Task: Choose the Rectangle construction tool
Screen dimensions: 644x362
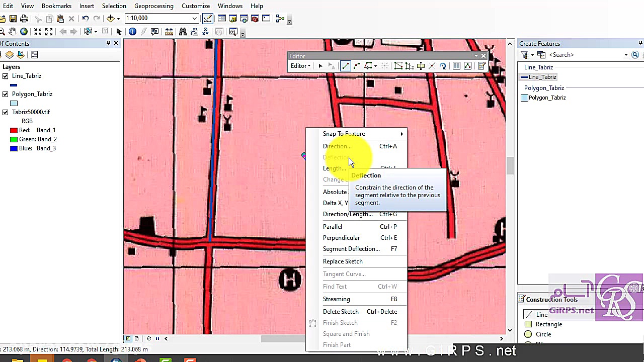Action: 548,324
